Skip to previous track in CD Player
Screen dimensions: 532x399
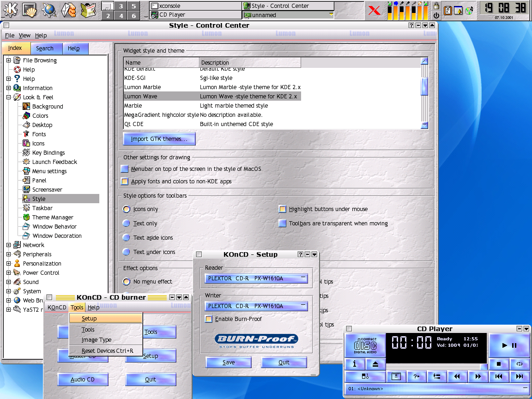coord(499,376)
